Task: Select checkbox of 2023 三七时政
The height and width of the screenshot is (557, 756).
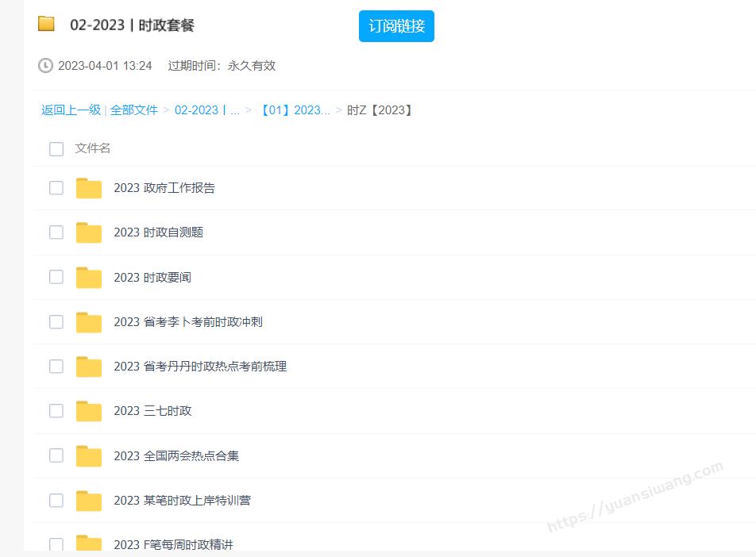Action: click(56, 410)
